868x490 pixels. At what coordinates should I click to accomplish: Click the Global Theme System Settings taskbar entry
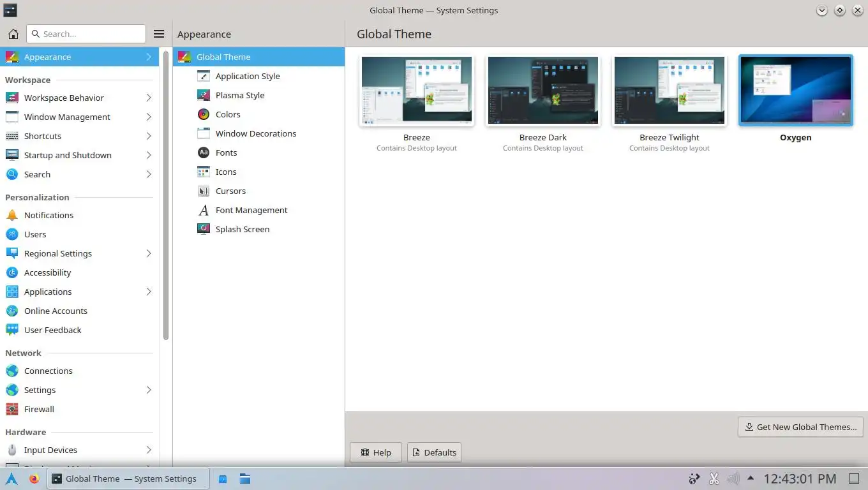point(128,479)
